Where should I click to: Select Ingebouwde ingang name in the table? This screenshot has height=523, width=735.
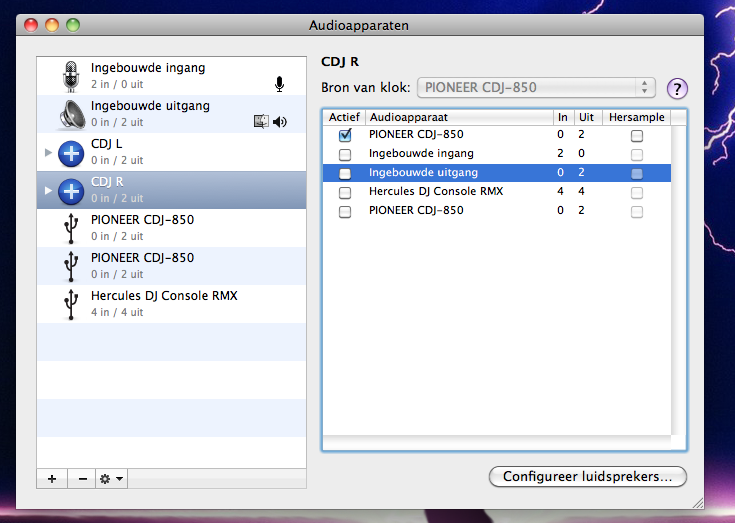(x=421, y=153)
